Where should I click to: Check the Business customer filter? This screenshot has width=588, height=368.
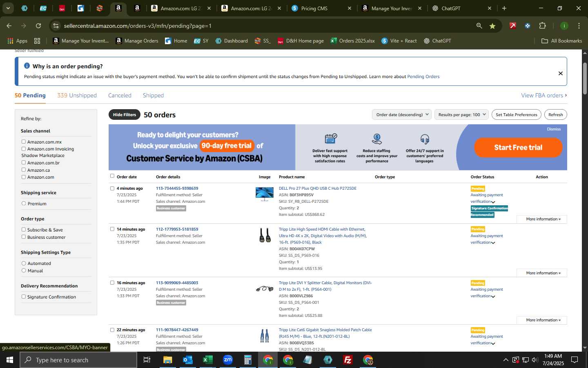point(24,237)
